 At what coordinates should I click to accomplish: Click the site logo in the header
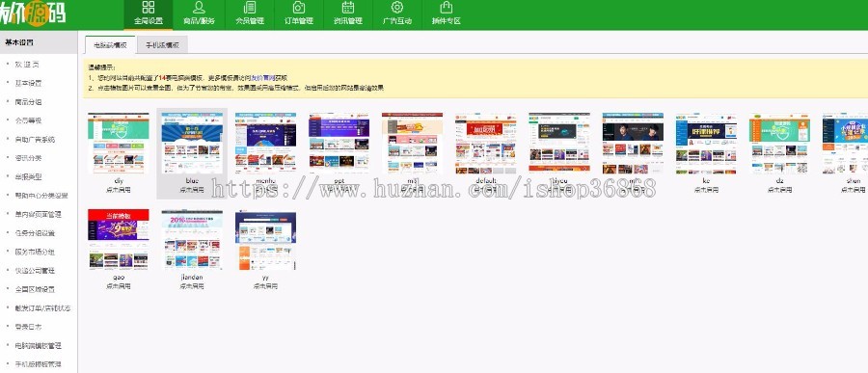click(33, 14)
